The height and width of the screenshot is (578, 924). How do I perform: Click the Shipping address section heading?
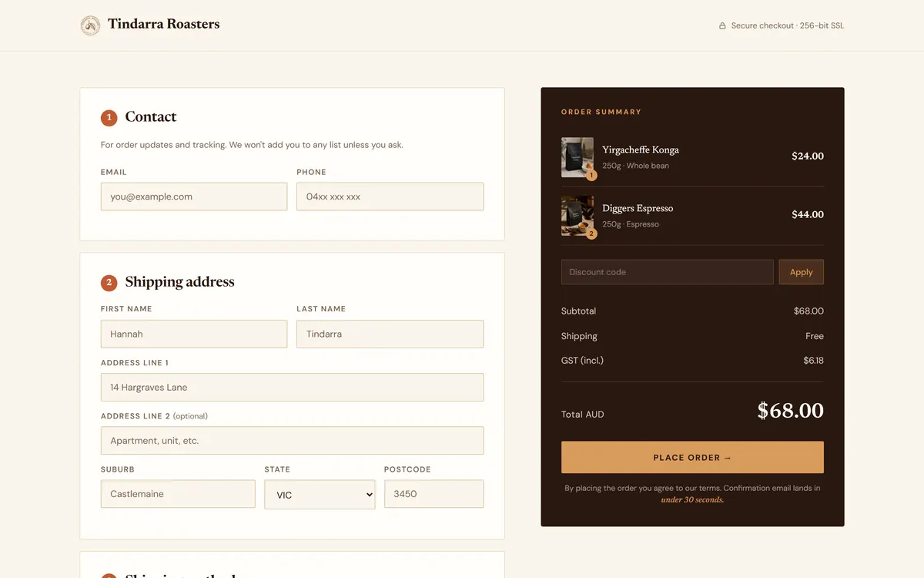(180, 282)
